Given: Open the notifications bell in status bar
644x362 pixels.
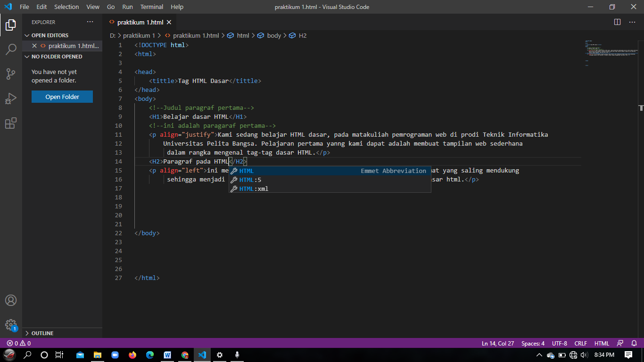Looking at the screenshot, I should click(634, 343).
